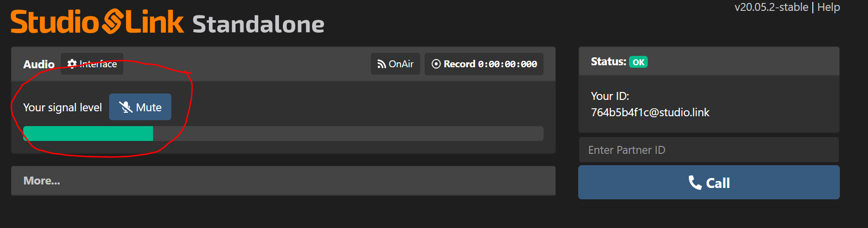Screen dimensions: 868x228
Task: Click the gear icon on Interface button
Action: [72, 64]
